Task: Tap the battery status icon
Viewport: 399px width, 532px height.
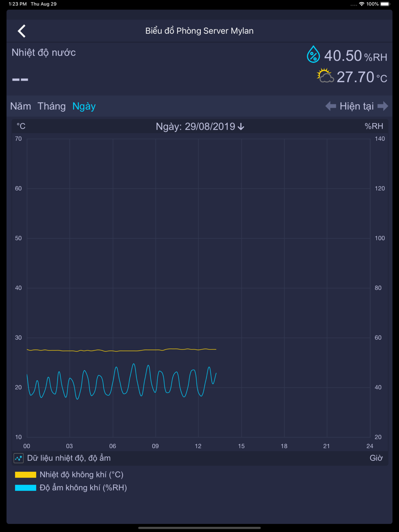Action: [x=385, y=4]
